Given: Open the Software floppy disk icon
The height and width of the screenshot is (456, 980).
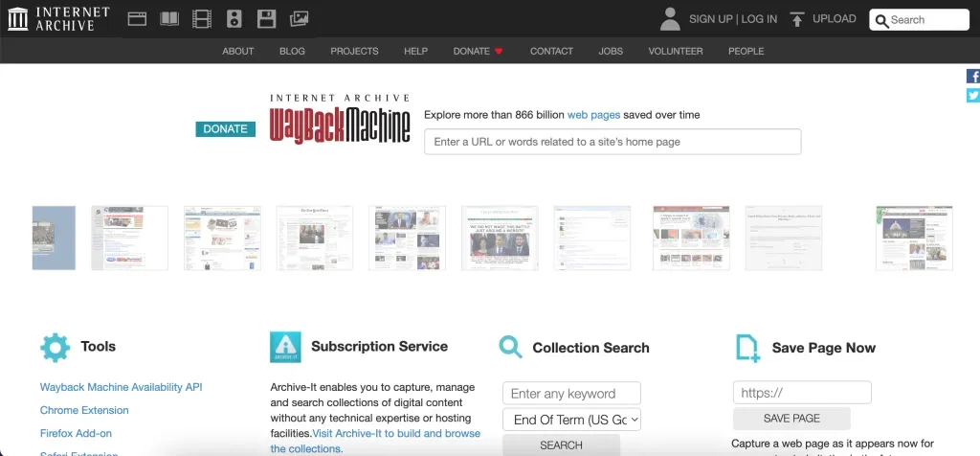Looking at the screenshot, I should pyautogui.click(x=267, y=19).
